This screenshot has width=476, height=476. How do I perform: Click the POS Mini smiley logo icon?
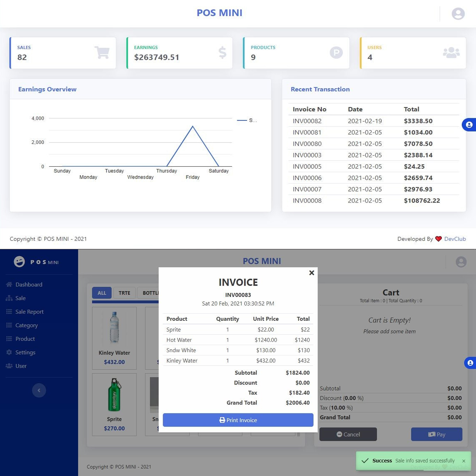click(19, 262)
